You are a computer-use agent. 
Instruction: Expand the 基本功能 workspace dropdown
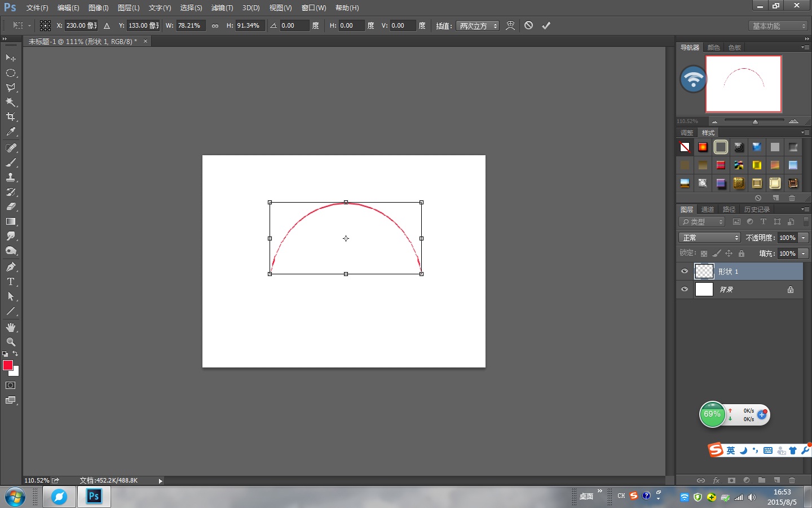[779, 26]
